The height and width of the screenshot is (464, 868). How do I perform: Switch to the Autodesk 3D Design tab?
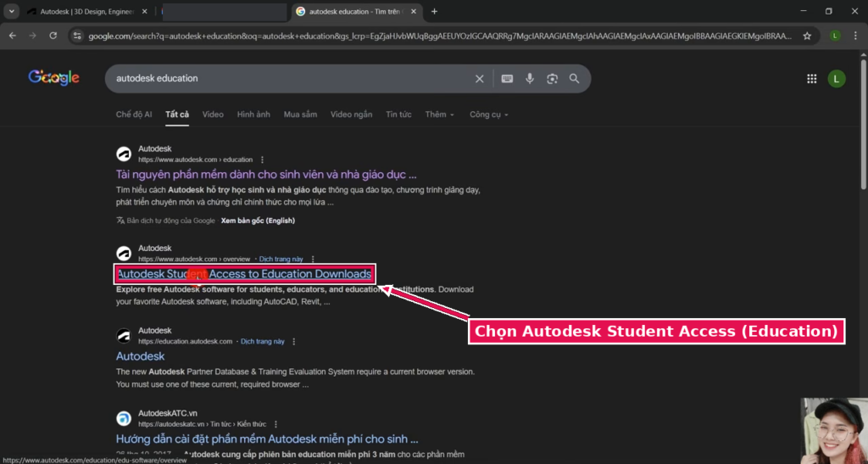click(88, 11)
